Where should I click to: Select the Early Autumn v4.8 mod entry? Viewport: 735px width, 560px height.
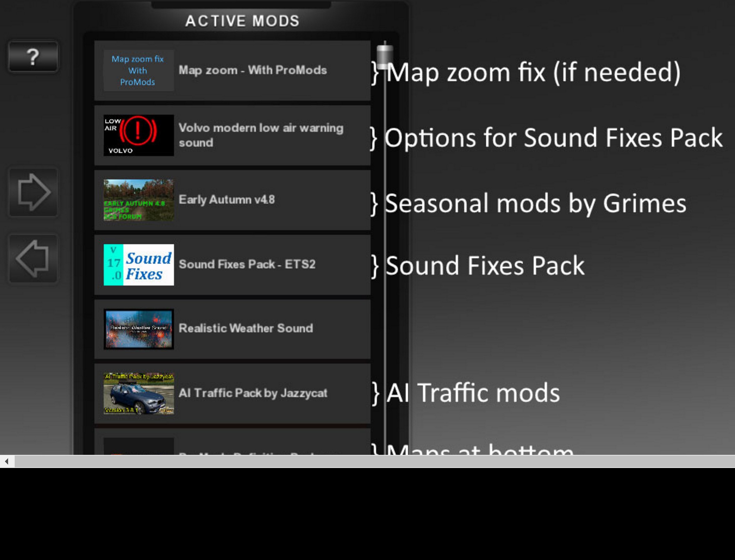point(232,200)
